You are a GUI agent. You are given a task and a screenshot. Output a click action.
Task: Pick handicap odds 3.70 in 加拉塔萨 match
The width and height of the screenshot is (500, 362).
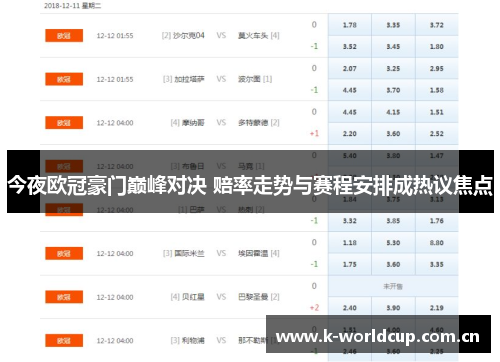pos(393,90)
